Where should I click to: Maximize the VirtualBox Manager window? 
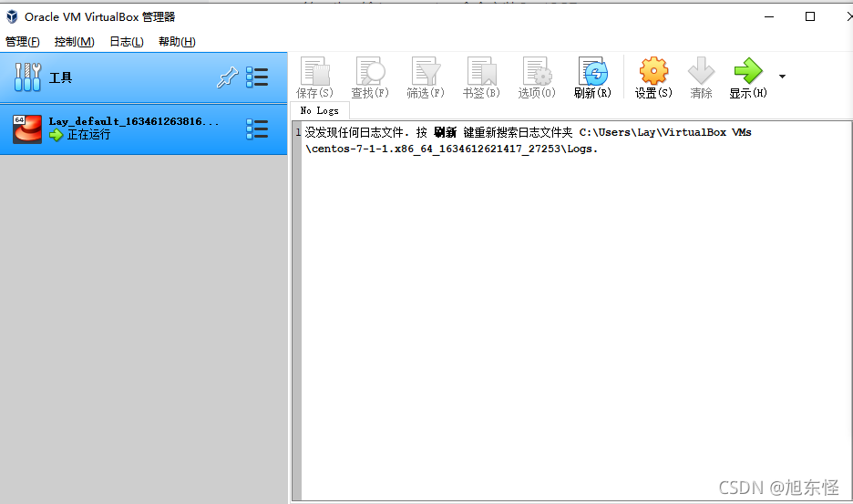pos(810,17)
